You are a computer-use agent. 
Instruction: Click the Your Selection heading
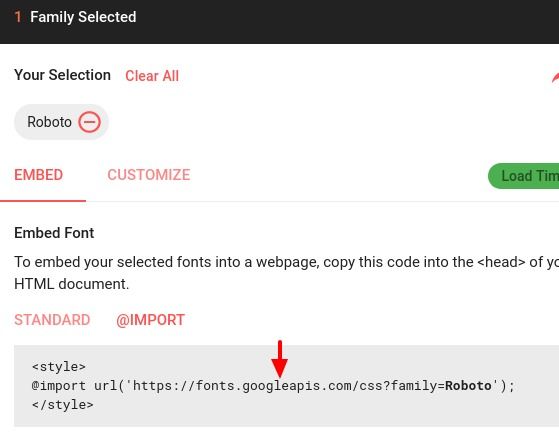click(62, 75)
